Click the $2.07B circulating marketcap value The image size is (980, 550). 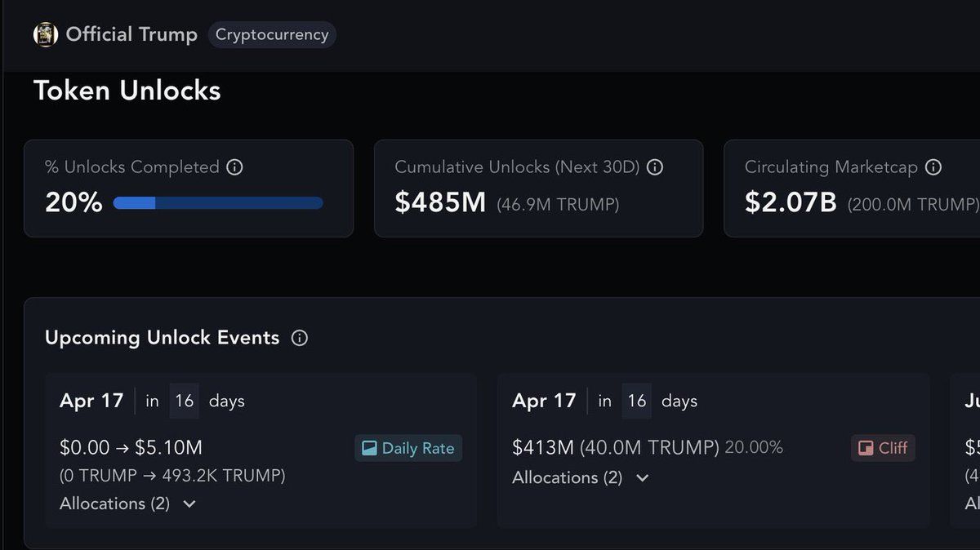click(x=791, y=202)
